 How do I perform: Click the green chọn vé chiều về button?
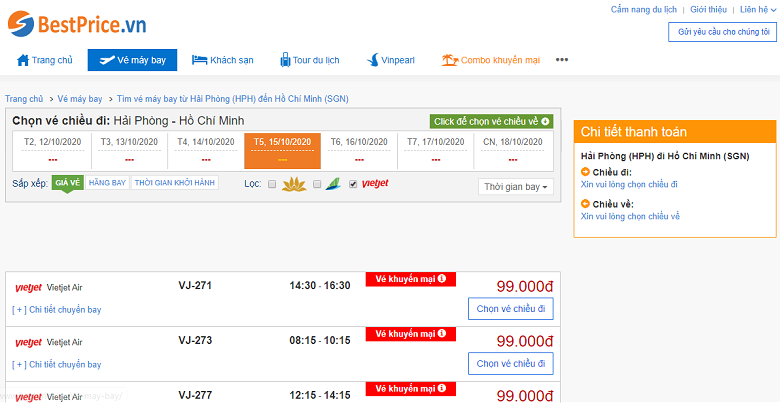pos(491,121)
